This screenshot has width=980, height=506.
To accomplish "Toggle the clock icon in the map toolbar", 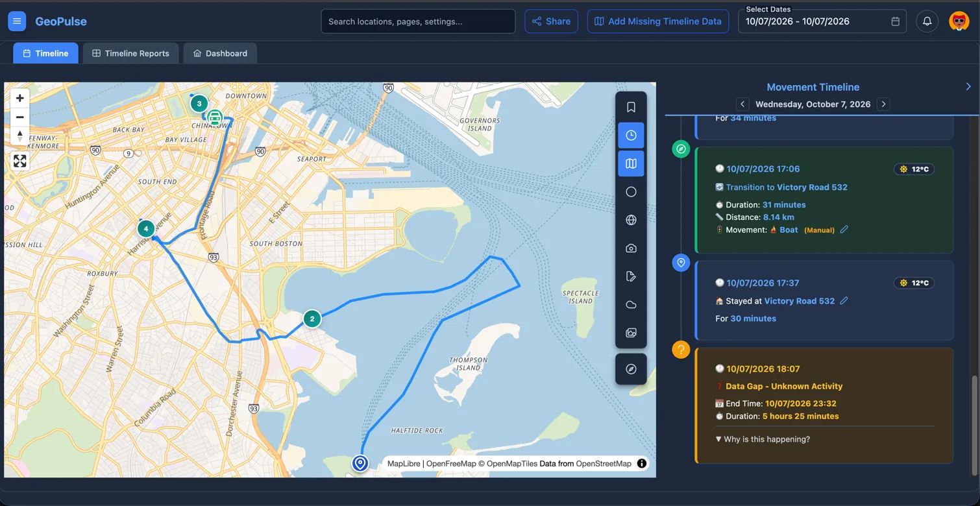I will point(631,136).
